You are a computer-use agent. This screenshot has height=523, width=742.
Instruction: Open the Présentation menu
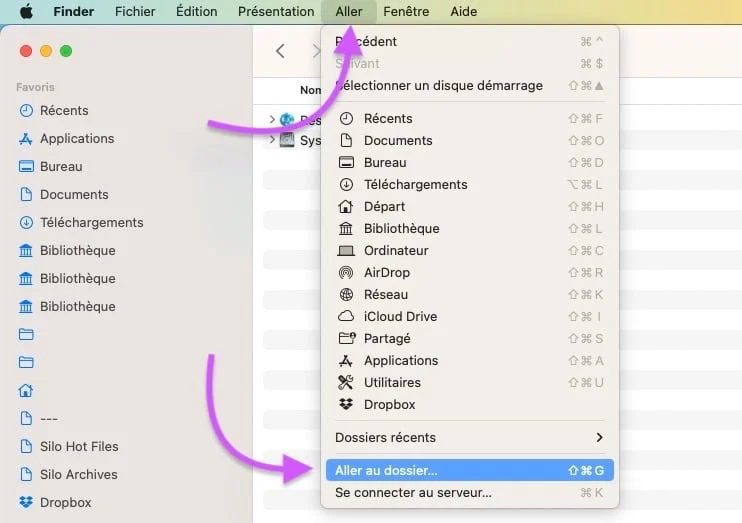pos(276,11)
